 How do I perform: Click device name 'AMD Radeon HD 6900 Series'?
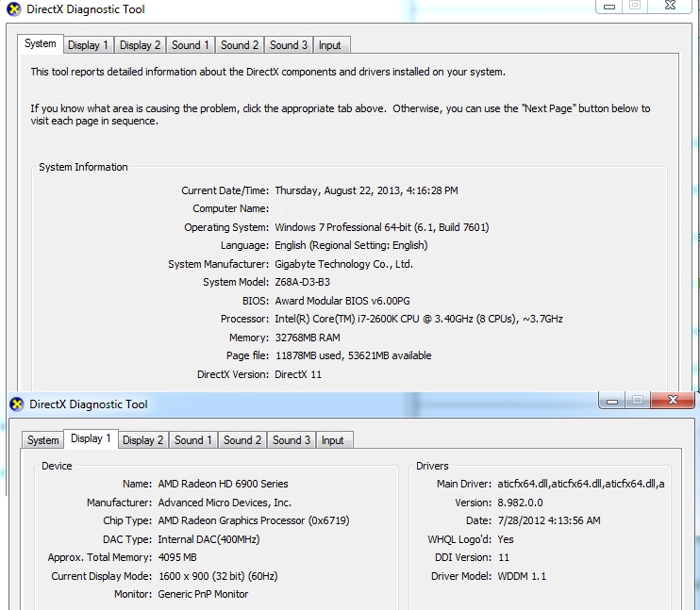(x=223, y=484)
